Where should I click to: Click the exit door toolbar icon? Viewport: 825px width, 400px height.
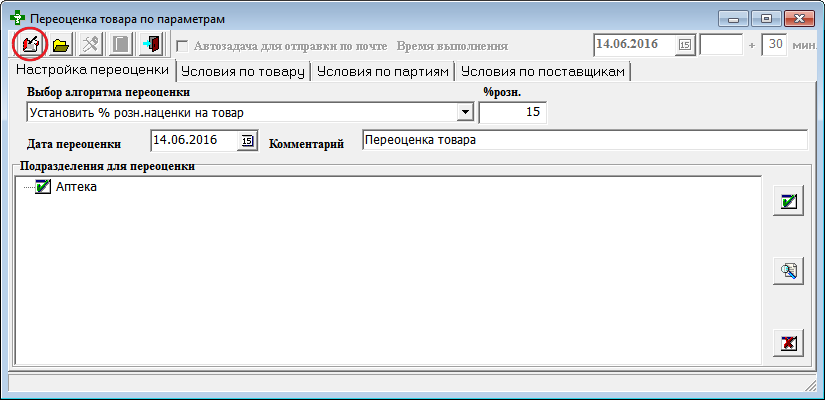coord(150,45)
